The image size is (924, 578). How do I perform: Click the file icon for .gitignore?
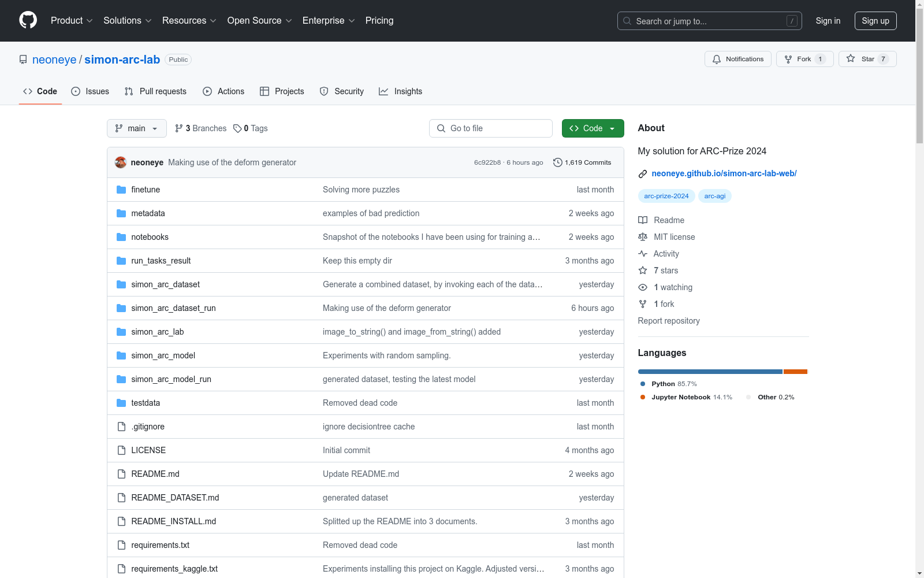[x=121, y=427]
